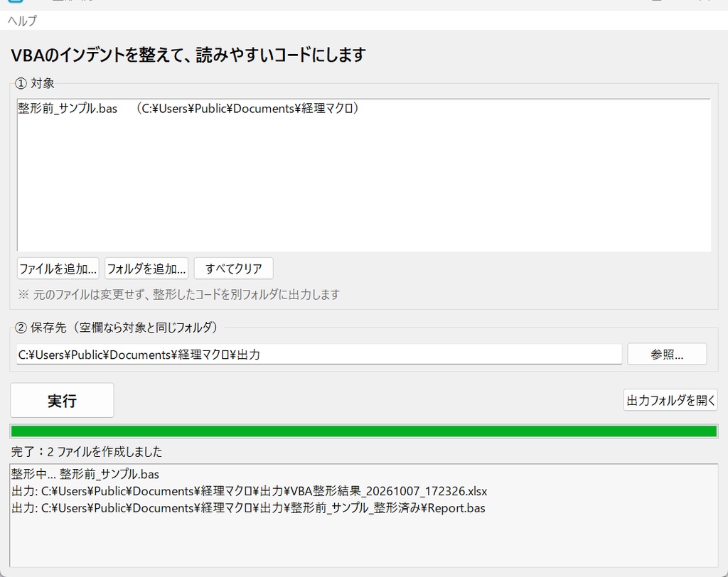728x577 pixels.
Task: Open the ヘルプ menu
Action: click(x=22, y=21)
